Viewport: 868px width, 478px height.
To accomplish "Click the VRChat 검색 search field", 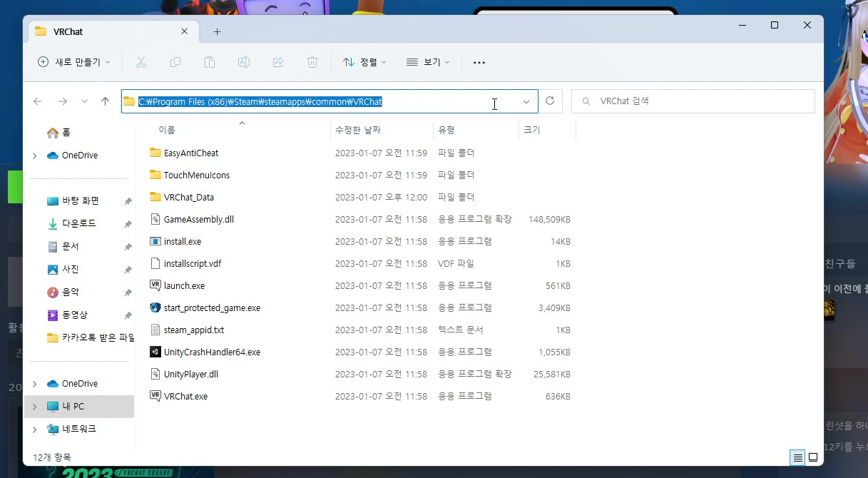I will (693, 101).
